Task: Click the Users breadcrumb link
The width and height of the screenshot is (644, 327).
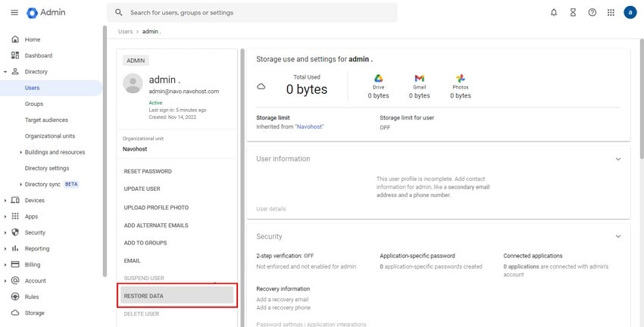Action: pos(126,32)
